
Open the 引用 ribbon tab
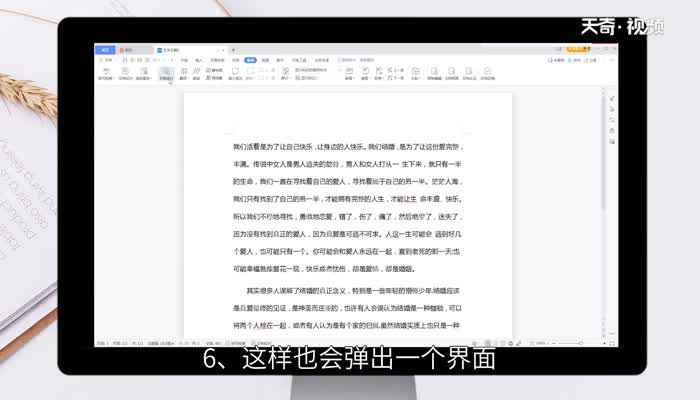(x=236, y=60)
